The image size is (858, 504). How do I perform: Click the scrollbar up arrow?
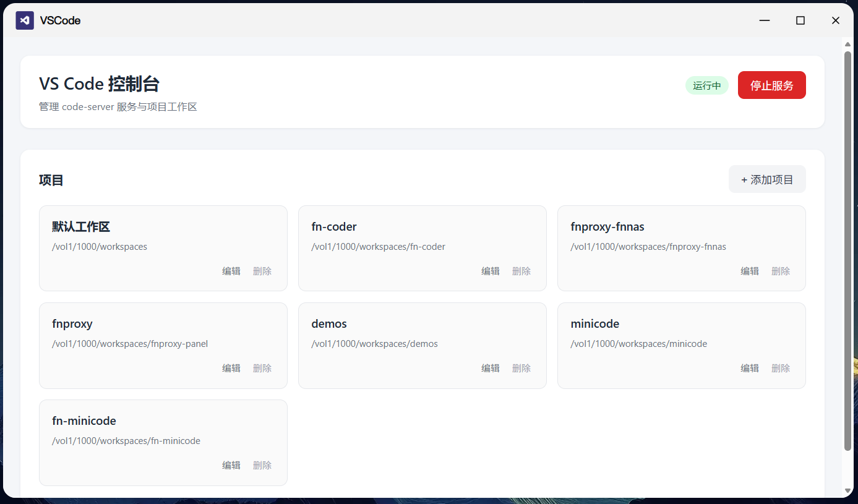coord(848,43)
